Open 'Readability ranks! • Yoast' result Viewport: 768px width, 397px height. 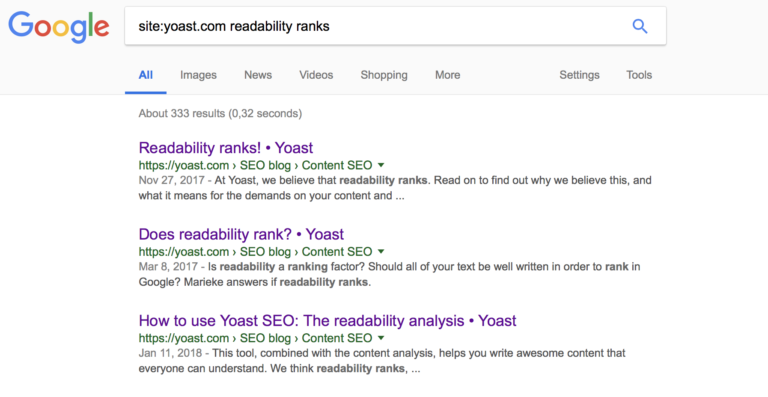(x=226, y=147)
